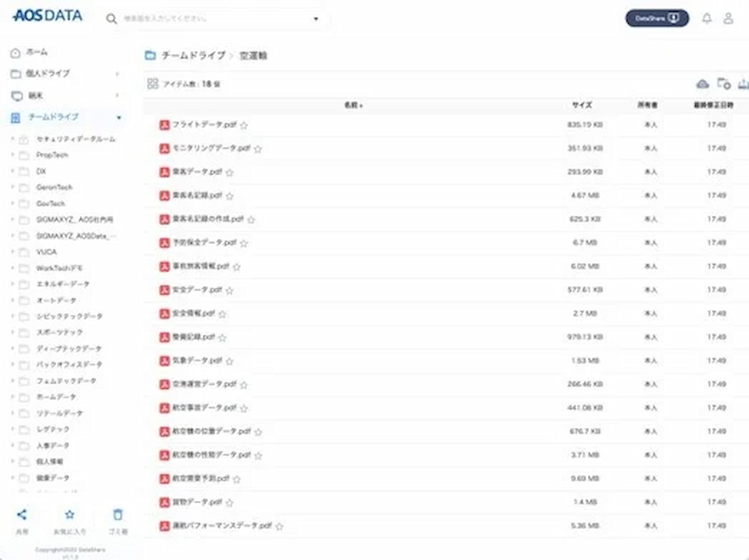Viewport: 749px width, 560px height.
Task: Click PDF icon of 航空機の性能データ.pdf
Action: coord(164,455)
